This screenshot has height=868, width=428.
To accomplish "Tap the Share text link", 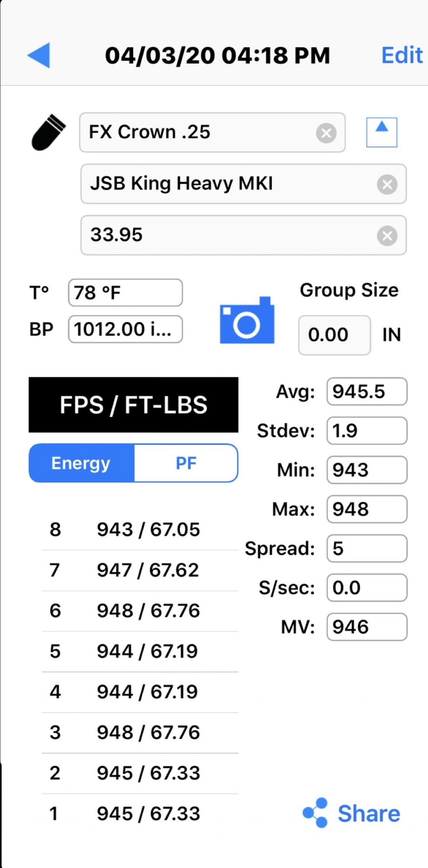I will coord(369,813).
